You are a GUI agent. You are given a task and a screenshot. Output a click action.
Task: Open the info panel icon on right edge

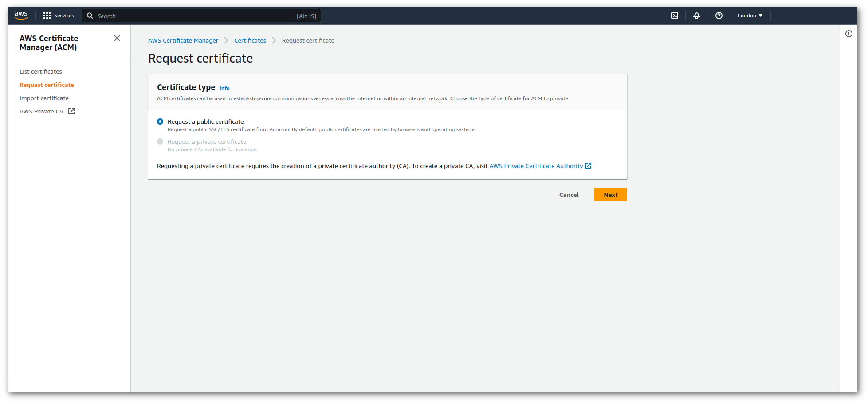click(x=849, y=34)
